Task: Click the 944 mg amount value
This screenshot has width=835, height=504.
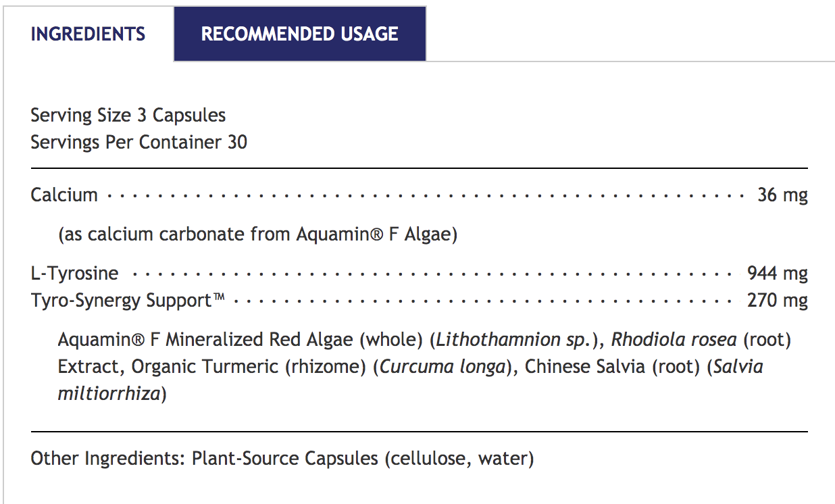Action: [x=777, y=274]
